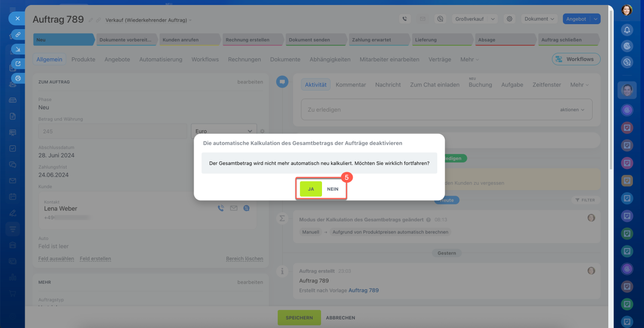Set stage to Auftrag schließen
Image resolution: width=644 pixels, height=328 pixels.
pos(569,40)
